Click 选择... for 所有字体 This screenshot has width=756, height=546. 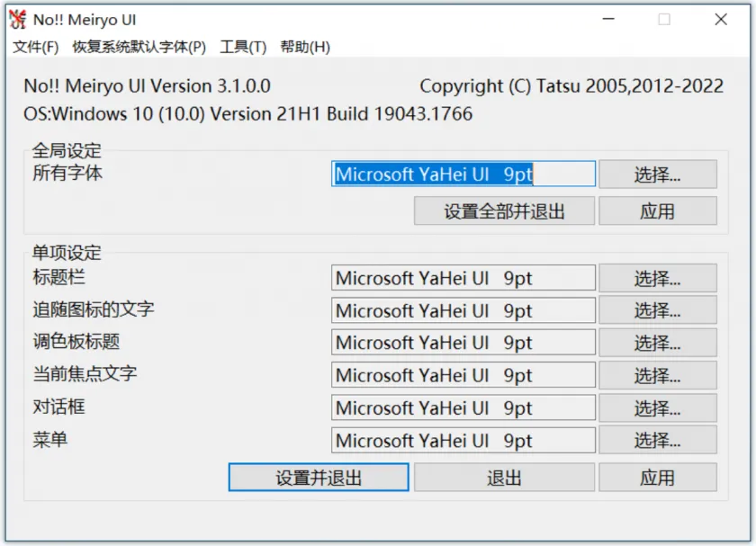pos(658,174)
